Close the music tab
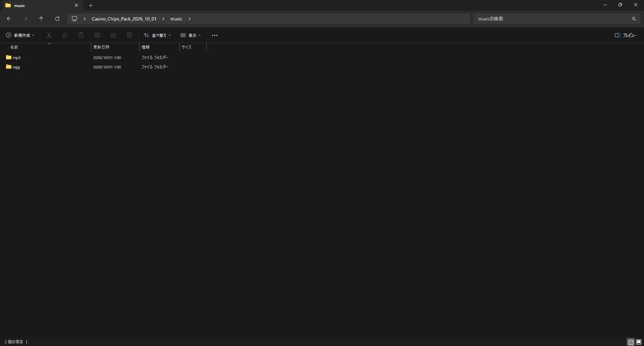 (76, 5)
